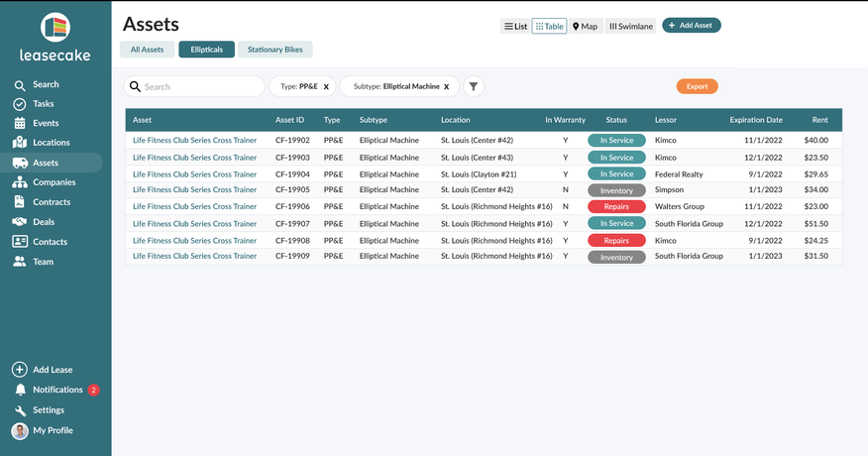Image resolution: width=868 pixels, height=456 pixels.
Task: Click the Tasks checkmark icon in sidebar
Action: point(20,104)
